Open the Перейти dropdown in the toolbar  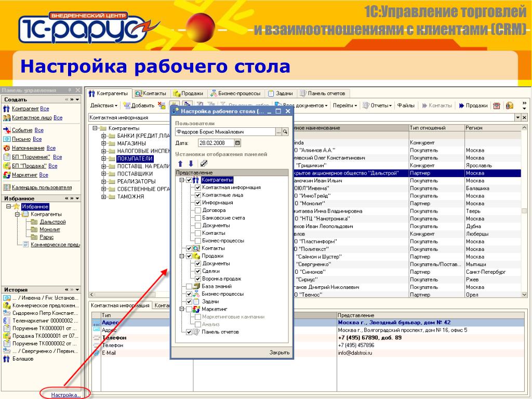click(x=345, y=105)
